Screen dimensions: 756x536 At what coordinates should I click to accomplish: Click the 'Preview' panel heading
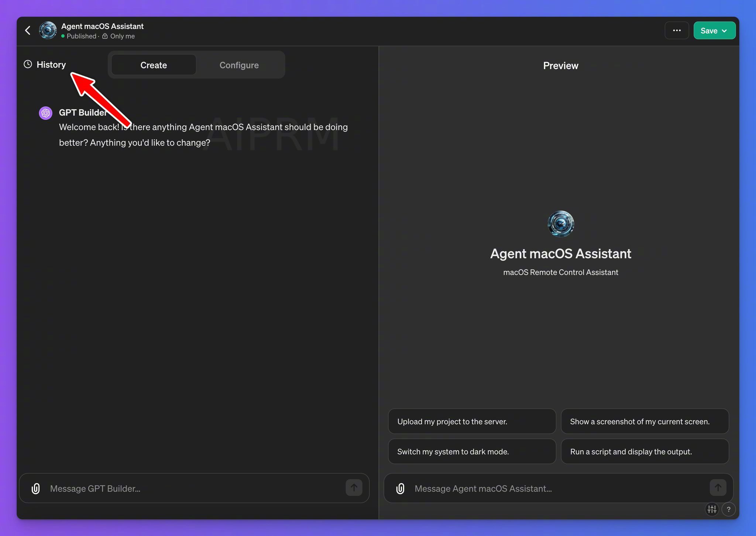pos(561,66)
